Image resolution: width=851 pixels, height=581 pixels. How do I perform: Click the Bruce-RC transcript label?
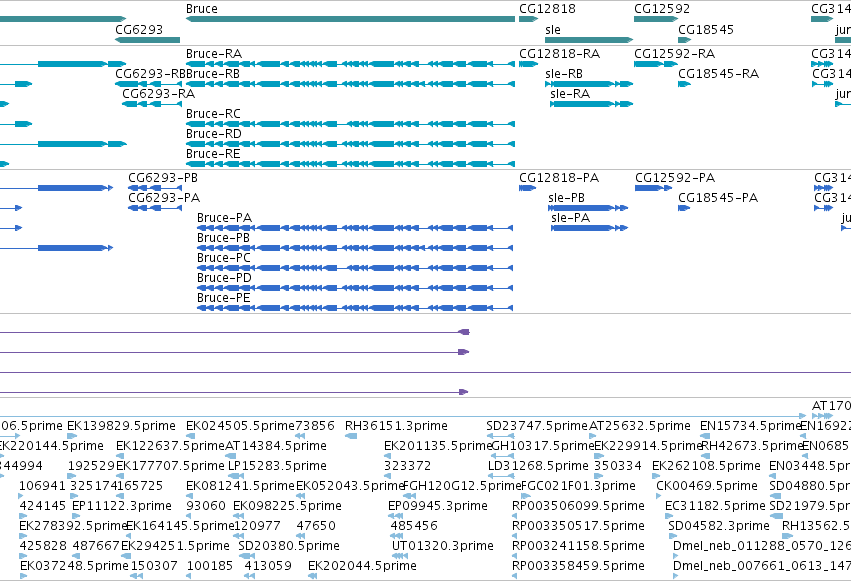point(213,114)
